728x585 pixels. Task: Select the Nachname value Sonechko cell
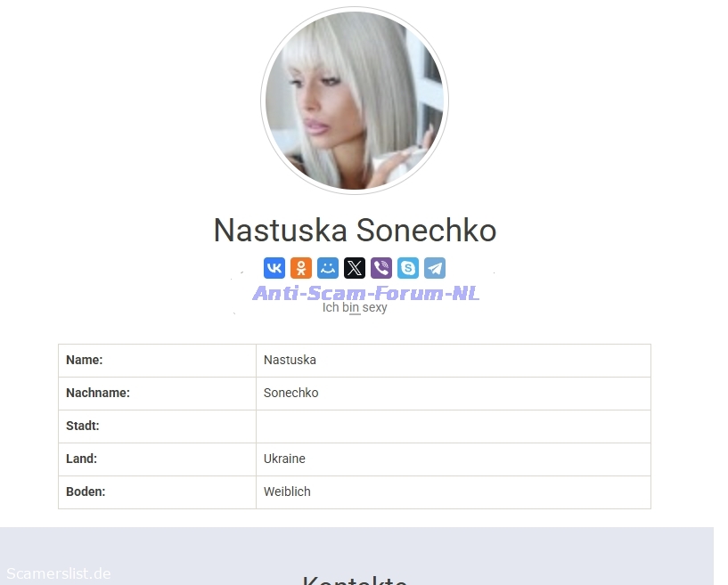[x=454, y=394]
